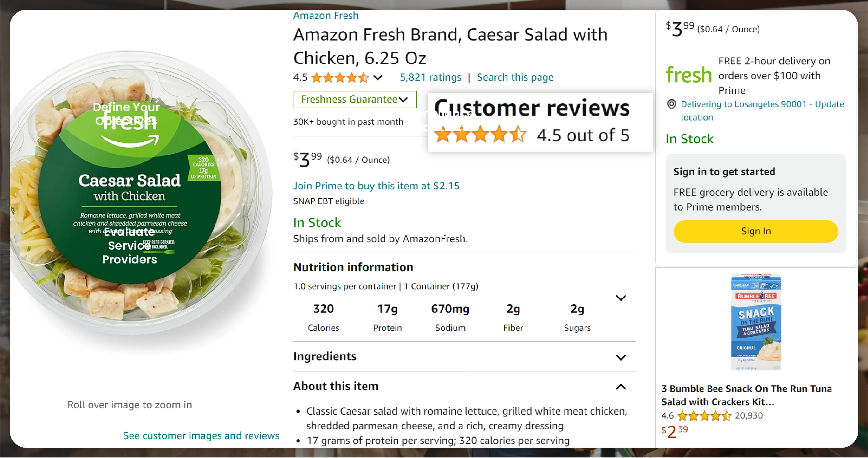
Task: Expand the Ingredients section
Action: pyautogui.click(x=621, y=357)
